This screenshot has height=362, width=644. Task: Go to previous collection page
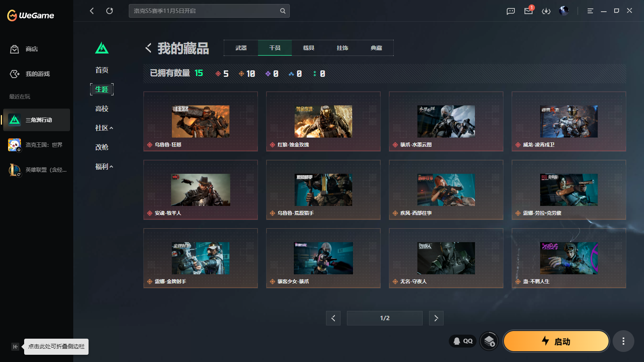click(x=333, y=318)
